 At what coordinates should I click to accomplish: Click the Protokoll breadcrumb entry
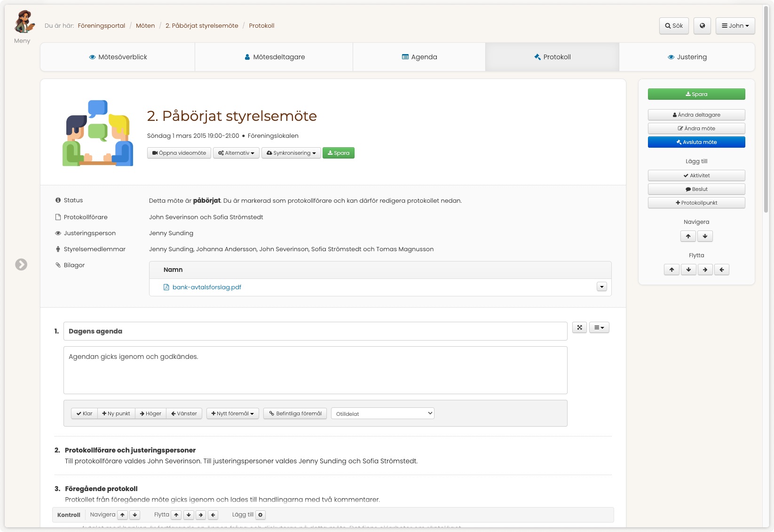coord(261,26)
